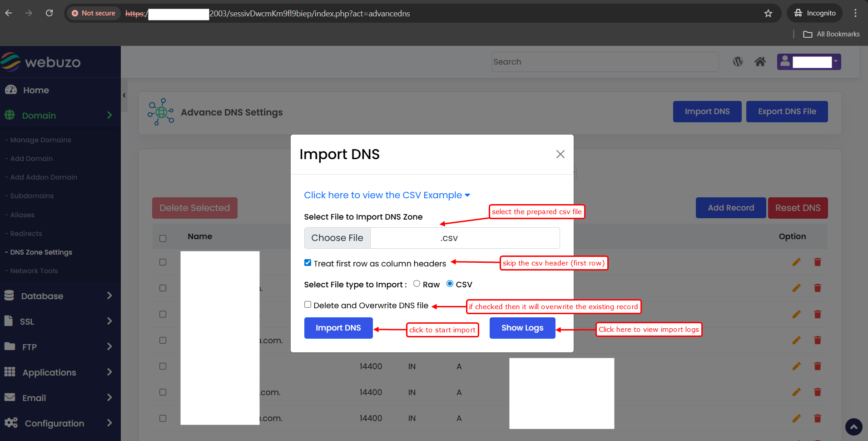Open the Chrome three-dot menu
This screenshot has width=868, height=441.
[x=855, y=13]
